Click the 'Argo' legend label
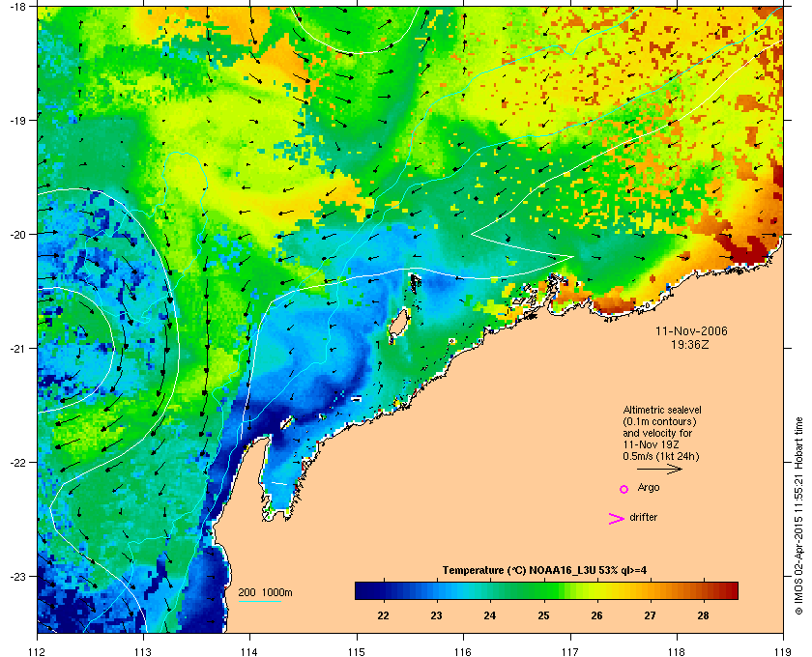The height and width of the screenshot is (657, 812). [649, 488]
